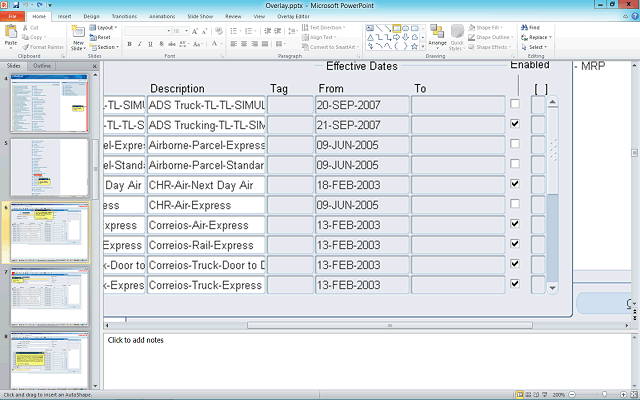Open the Select dropdown in Editing group
Image resolution: width=640 pixels, height=400 pixels.
[535, 47]
